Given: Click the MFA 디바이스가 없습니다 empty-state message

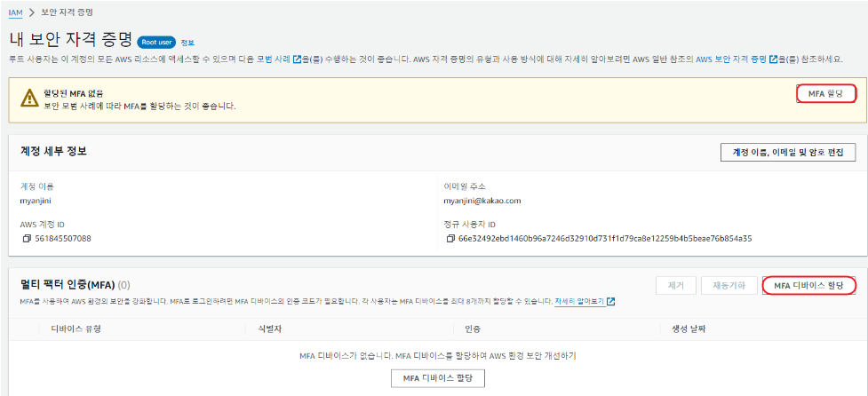Looking at the screenshot, I should pos(437,356).
